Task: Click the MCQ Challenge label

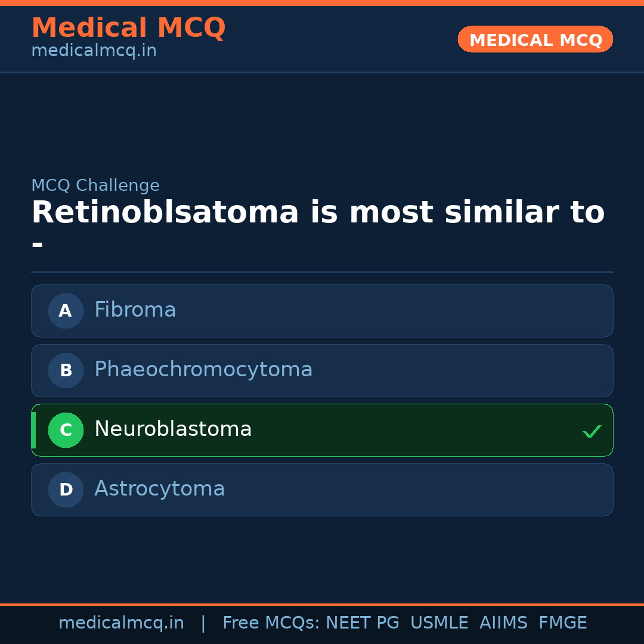Action: tap(95, 185)
